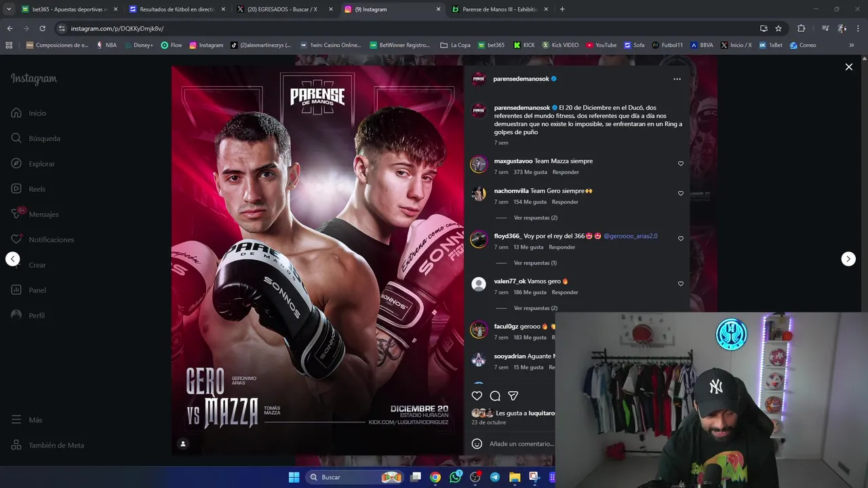Image resolution: width=868 pixels, height=488 pixels.
Task: Open Chrome from taskbar
Action: [x=435, y=477]
